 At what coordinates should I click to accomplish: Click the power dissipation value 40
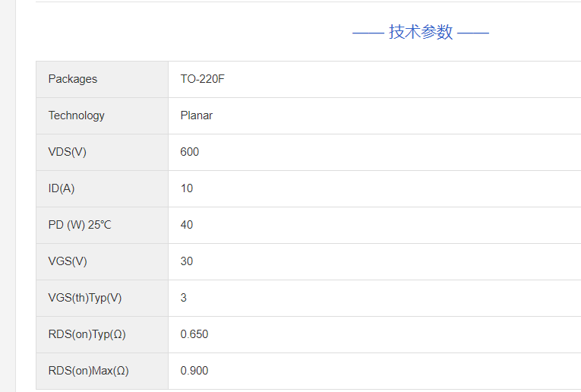[187, 225]
